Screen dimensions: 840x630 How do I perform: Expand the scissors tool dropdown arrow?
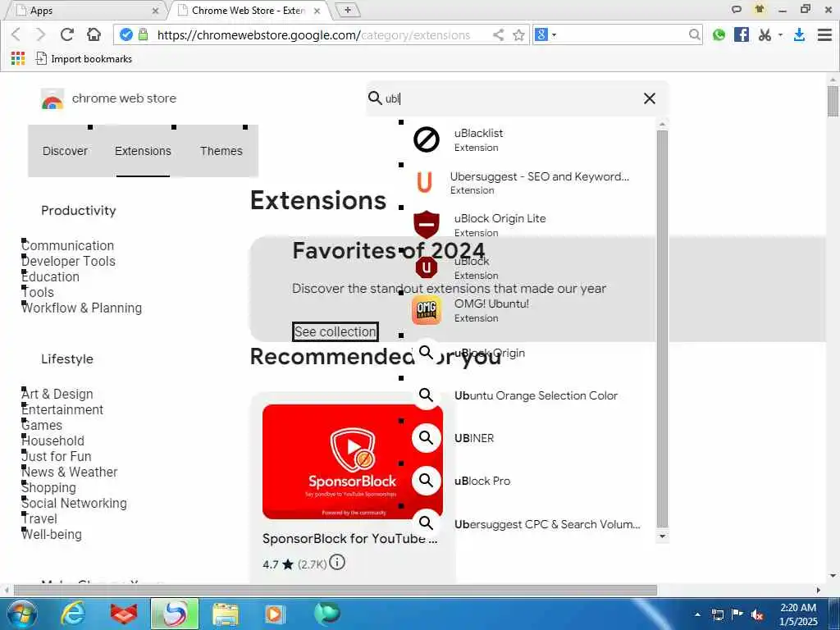[x=781, y=34]
